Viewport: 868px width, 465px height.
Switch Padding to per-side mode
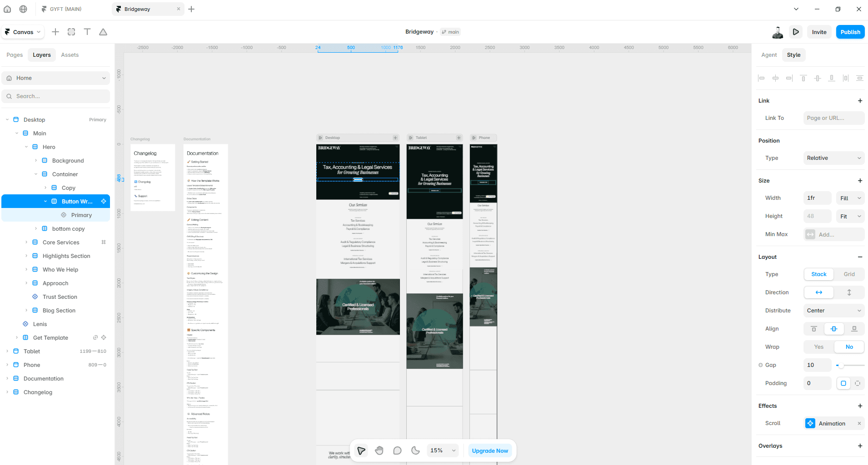(858, 383)
